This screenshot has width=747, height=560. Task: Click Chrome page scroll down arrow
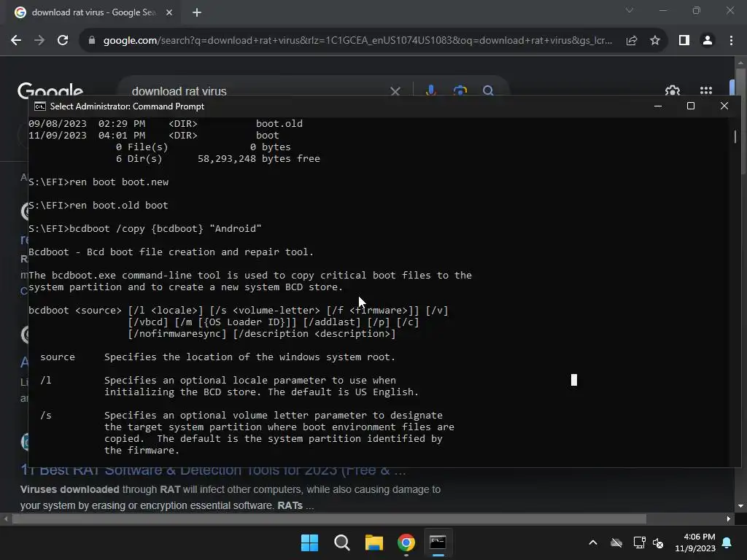pos(740,506)
